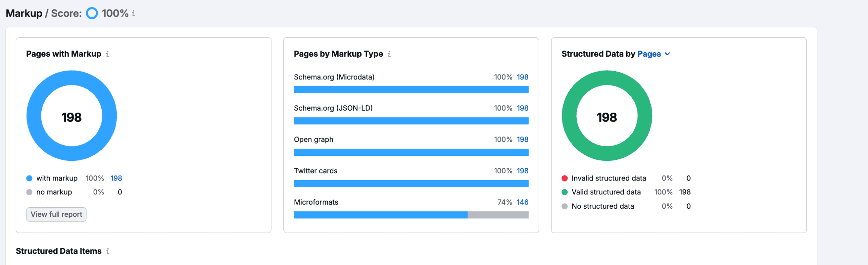868x265 pixels.
Task: Click info icon beside Pages with Markup
Action: click(107, 54)
